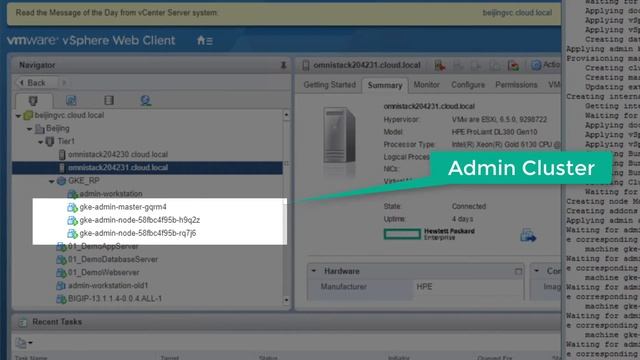Select the 01_DemoDatabaseServer VM
Viewport: 640px width, 360px height.
pyautogui.click(x=113, y=260)
